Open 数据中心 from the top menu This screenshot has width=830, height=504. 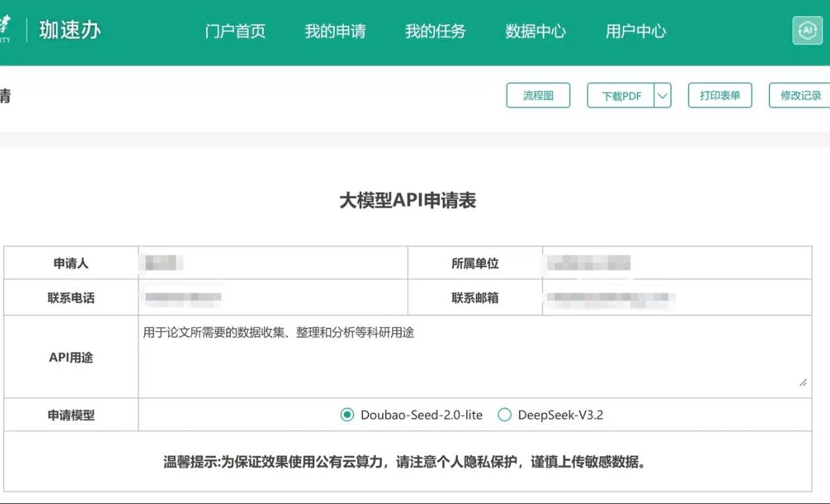tap(535, 31)
